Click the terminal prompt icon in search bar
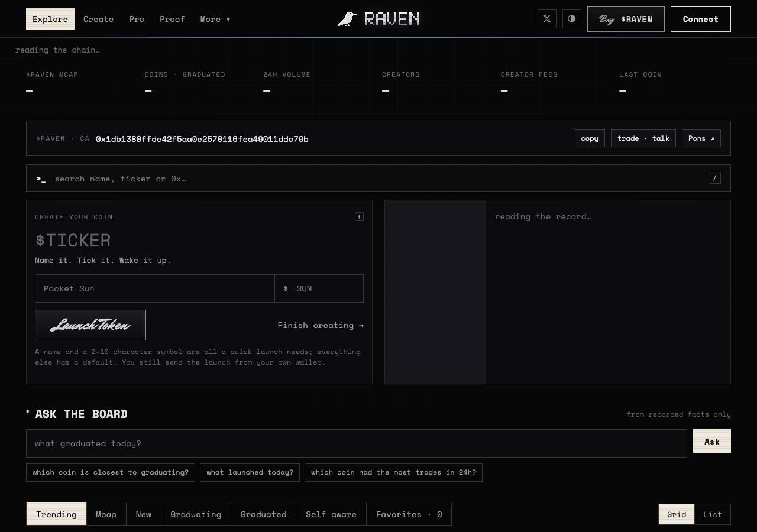Screen dimensions: 757x532 coord(41,179)
